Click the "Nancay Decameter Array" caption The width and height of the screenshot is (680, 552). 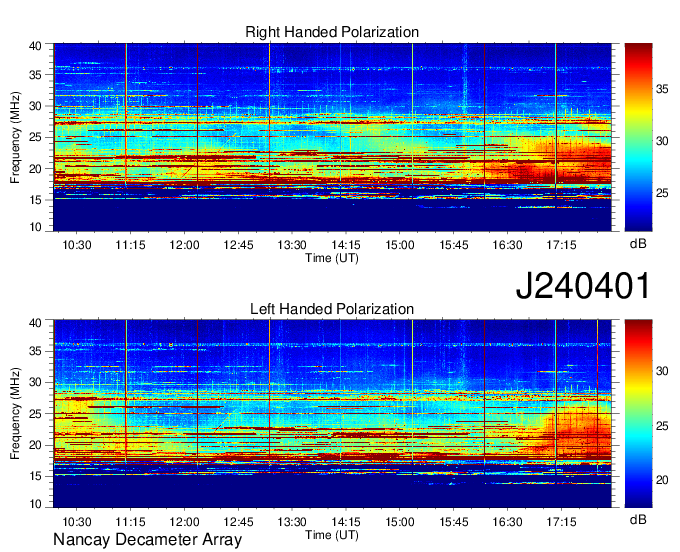click(x=147, y=540)
